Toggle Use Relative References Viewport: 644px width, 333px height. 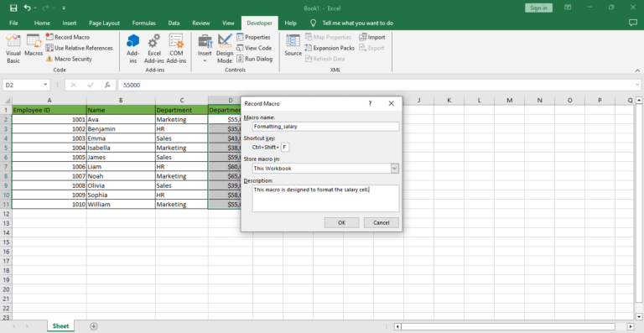[79, 48]
